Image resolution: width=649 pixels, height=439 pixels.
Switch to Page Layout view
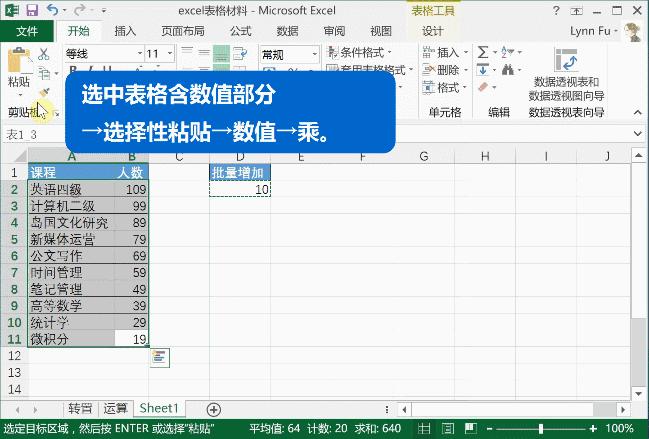(x=447, y=428)
